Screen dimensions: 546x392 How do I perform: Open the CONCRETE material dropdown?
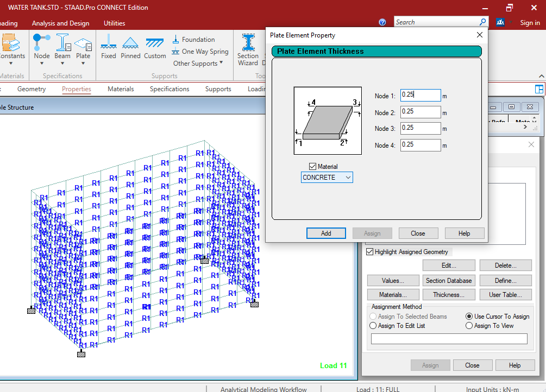[327, 178]
